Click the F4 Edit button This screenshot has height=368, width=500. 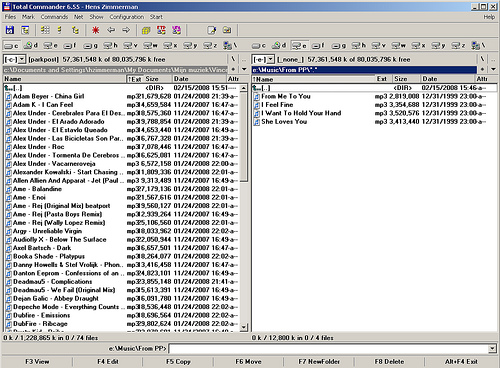(108, 362)
